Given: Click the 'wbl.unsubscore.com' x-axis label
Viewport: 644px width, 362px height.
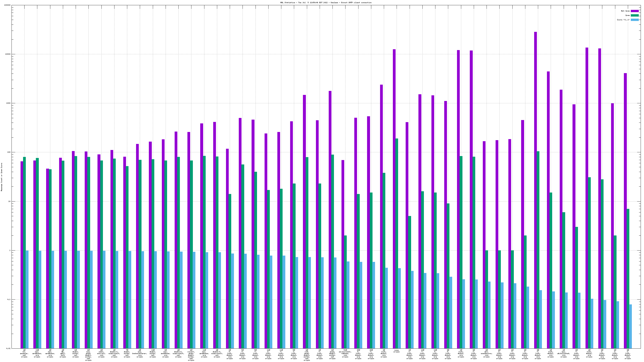Looking at the screenshot, I should click(486, 353).
